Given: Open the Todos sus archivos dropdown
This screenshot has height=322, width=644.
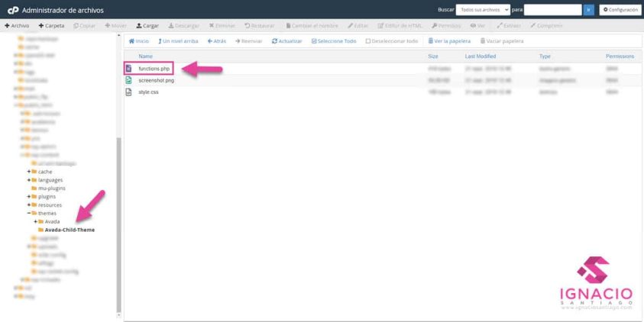Looking at the screenshot, I should [x=483, y=10].
